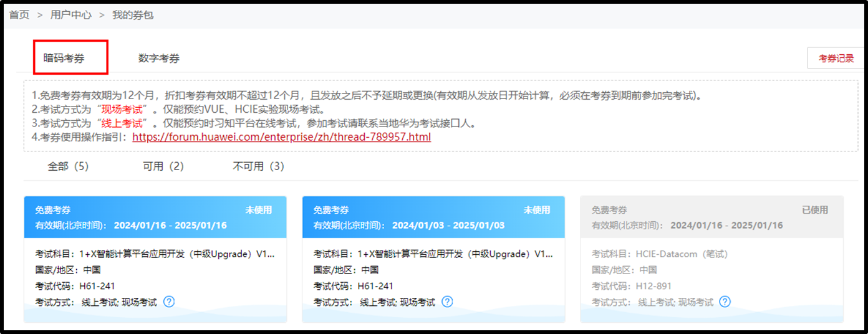
Task: Open 考券记录 button
Action: point(836,58)
